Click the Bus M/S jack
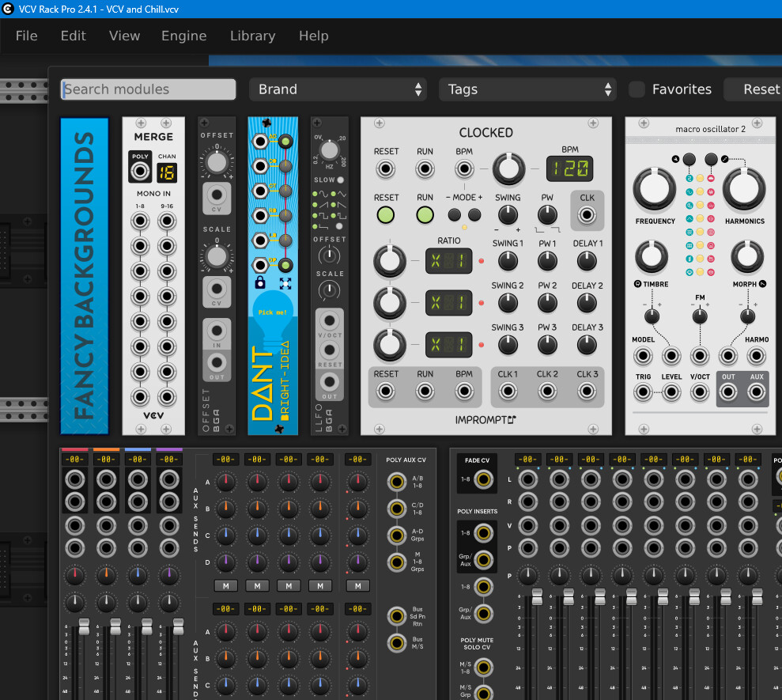The height and width of the screenshot is (700, 782). tap(396, 642)
